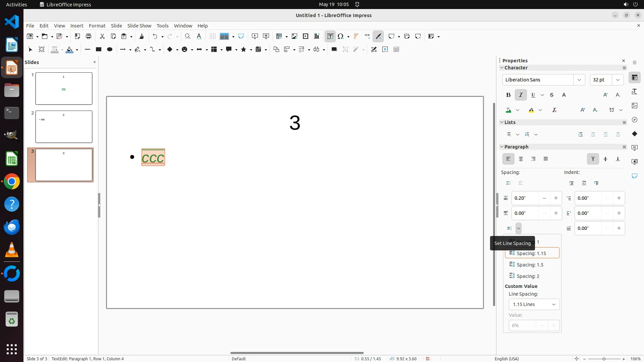Open the Slide Show menu
This screenshot has width=644, height=362.
pyautogui.click(x=139, y=26)
